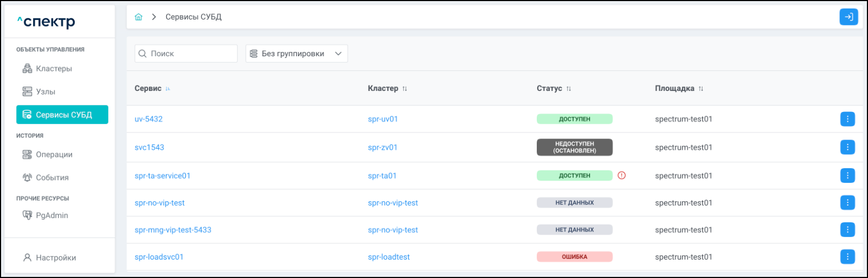Image resolution: width=868 pixels, height=278 pixels.
Task: Open the spr-ta-service01 service link
Action: 162,176
